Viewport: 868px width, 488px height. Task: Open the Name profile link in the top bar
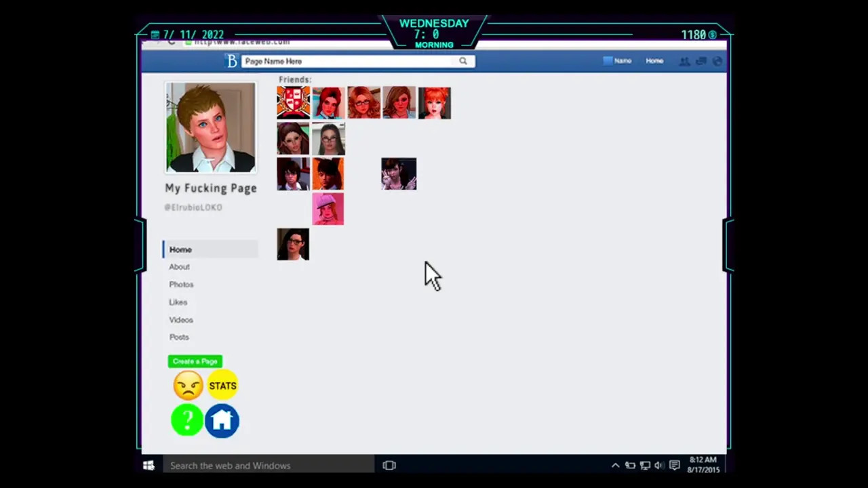(x=618, y=61)
